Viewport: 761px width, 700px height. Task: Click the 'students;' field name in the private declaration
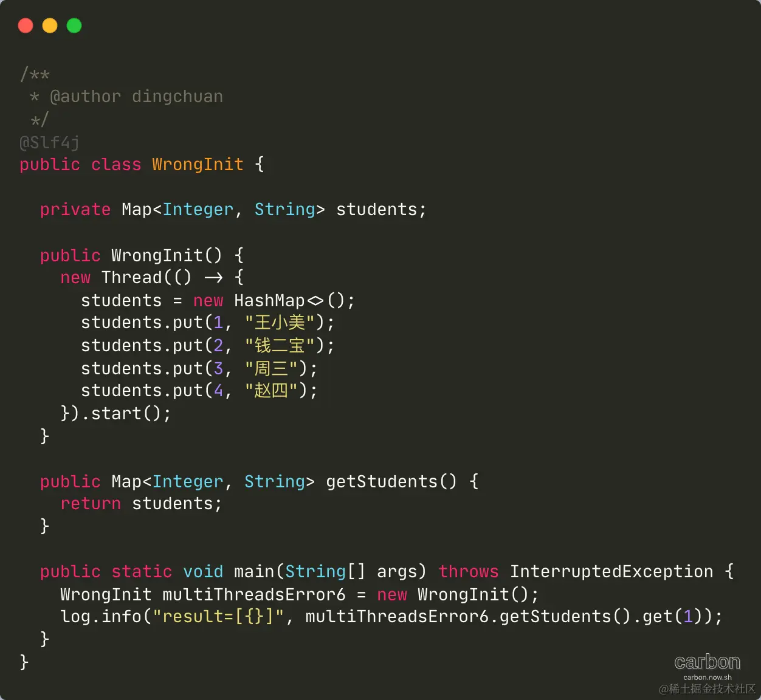click(382, 210)
